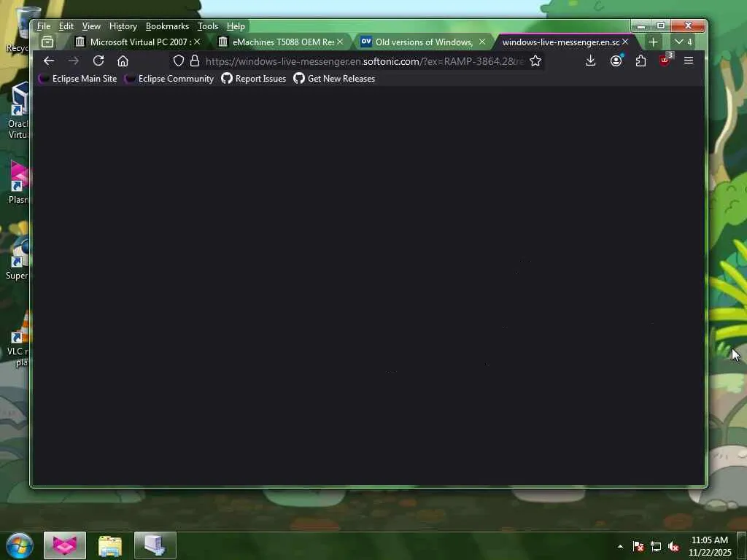Open the History menu
The image size is (747, 560).
click(123, 26)
